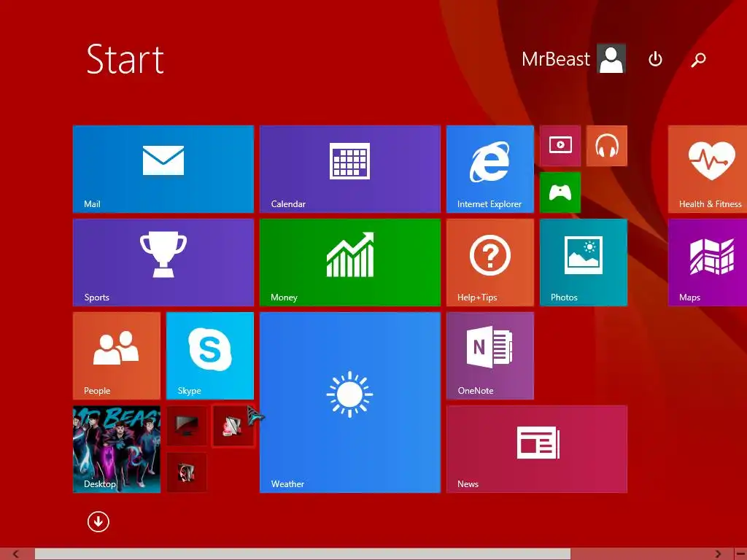Open the Xbox Games small green tile

560,192
